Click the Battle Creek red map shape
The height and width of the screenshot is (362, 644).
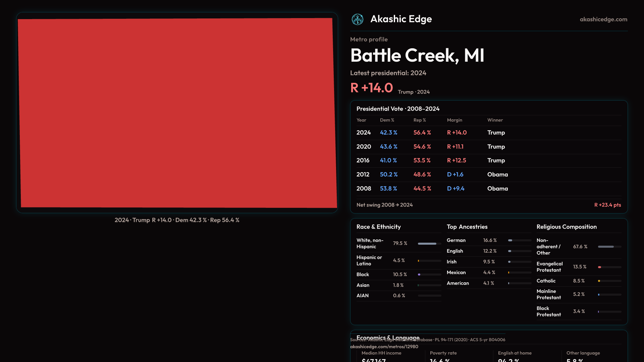(177, 113)
